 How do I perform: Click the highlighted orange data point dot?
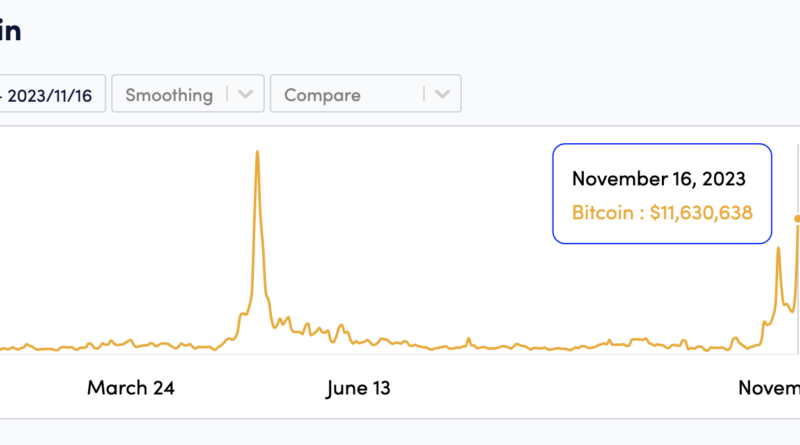pos(797,218)
